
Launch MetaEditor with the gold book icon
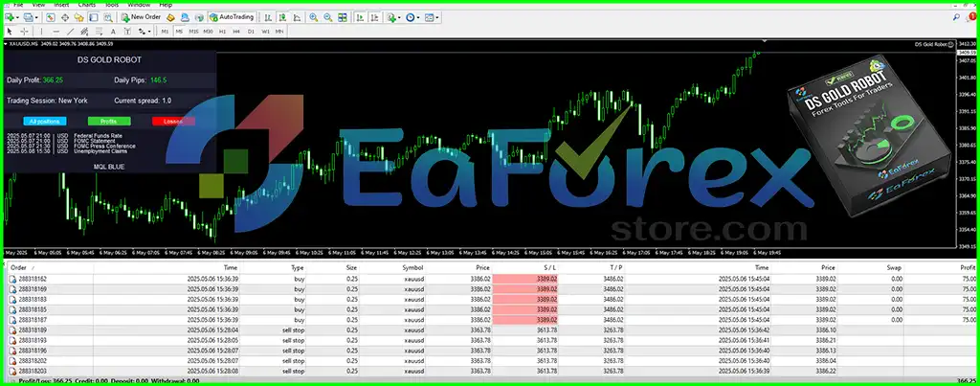point(170,17)
